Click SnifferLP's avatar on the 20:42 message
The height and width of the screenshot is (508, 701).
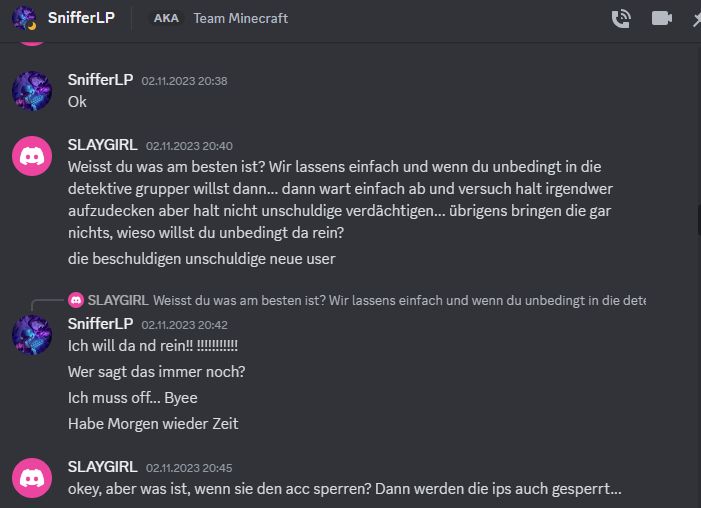[32, 334]
